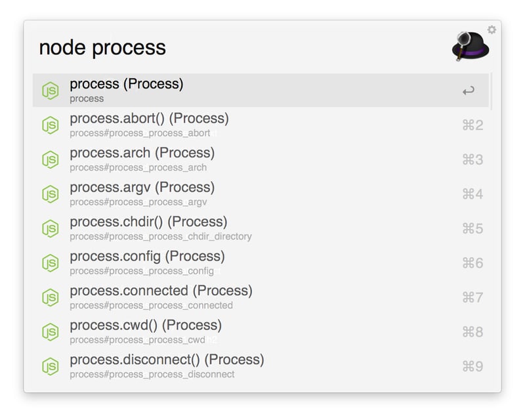525x420 pixels.
Task: Click Node.js icon beside process.argv
Action: click(x=51, y=194)
